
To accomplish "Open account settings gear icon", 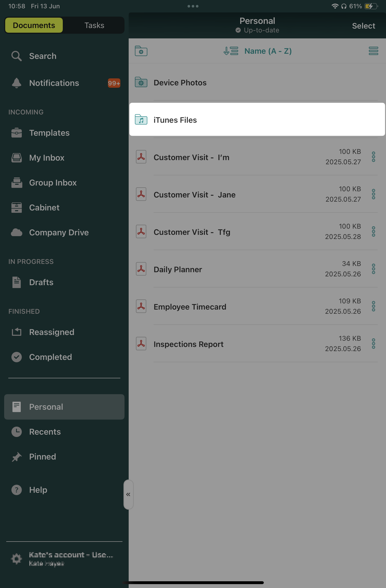I will 17,559.
